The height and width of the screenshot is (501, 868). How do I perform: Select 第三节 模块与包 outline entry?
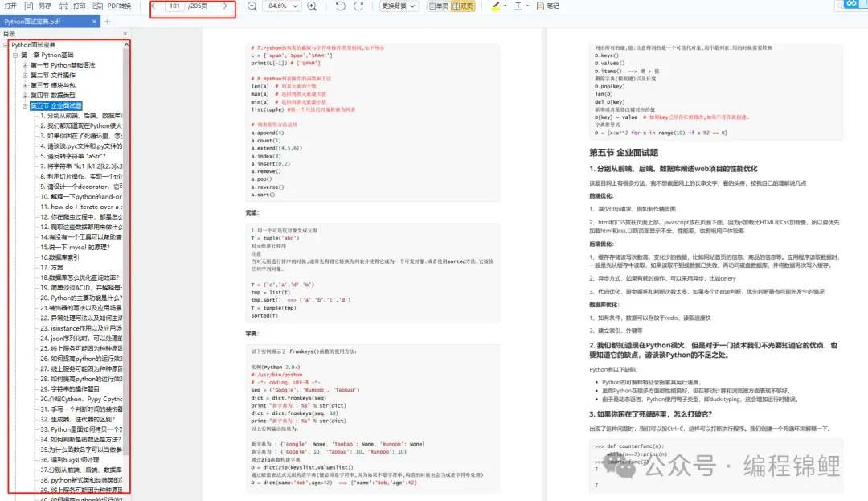click(x=52, y=85)
